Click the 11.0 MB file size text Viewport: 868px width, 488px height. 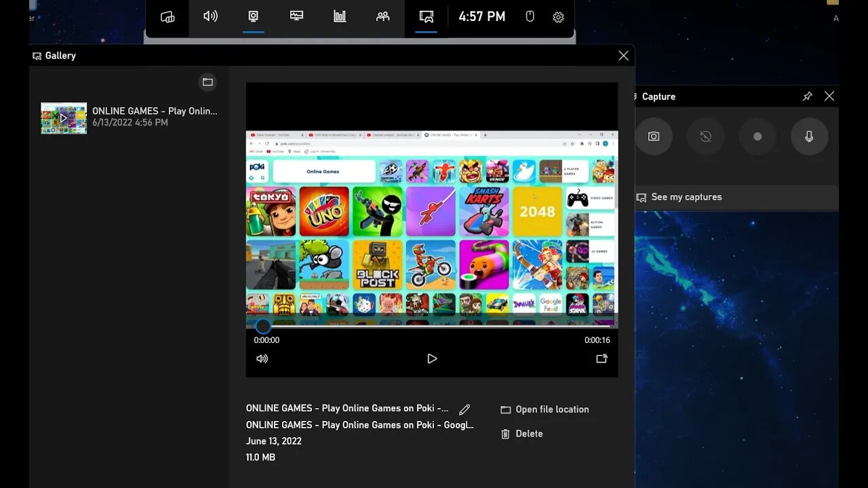[x=260, y=457]
